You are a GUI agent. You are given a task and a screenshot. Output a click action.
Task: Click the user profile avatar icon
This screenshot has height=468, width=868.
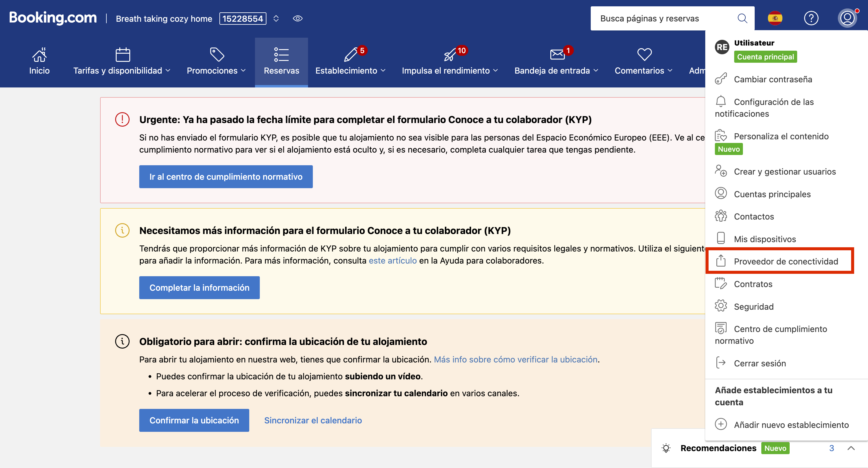click(847, 18)
